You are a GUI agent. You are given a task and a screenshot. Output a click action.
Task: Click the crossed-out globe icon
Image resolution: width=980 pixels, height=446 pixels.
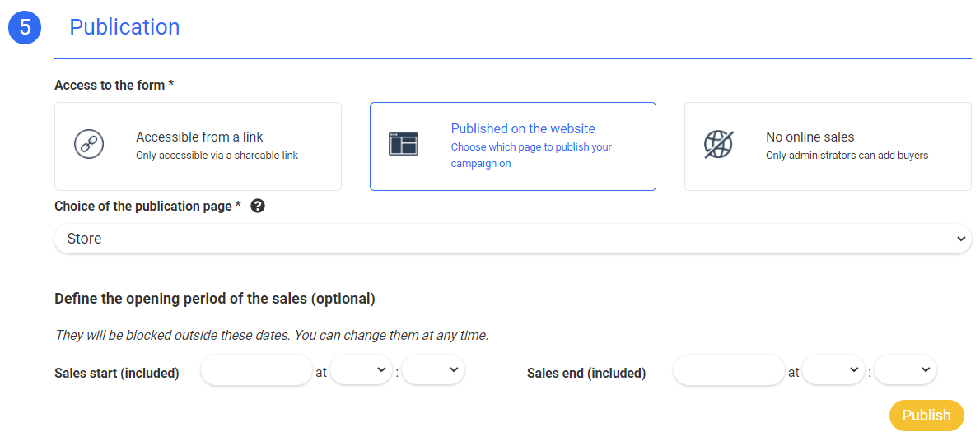click(718, 144)
